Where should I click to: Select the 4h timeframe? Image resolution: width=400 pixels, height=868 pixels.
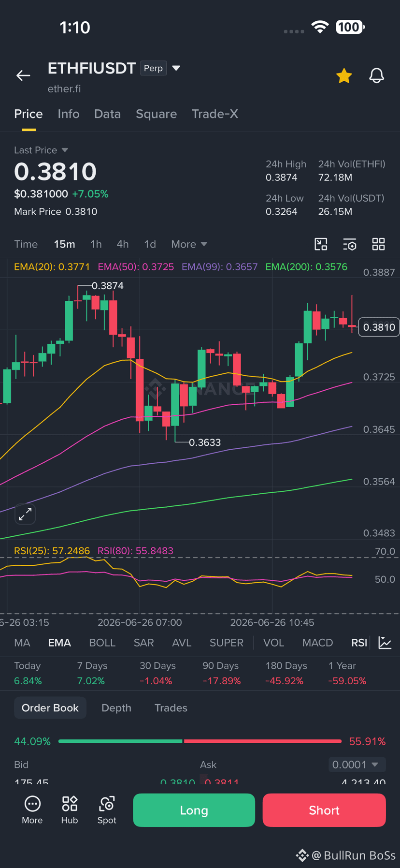click(x=123, y=244)
